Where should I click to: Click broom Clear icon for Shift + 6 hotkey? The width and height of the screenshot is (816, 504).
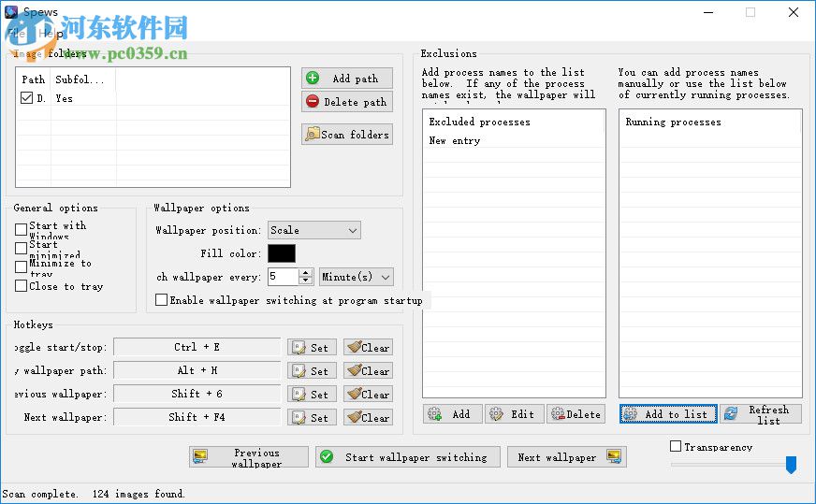click(x=355, y=394)
